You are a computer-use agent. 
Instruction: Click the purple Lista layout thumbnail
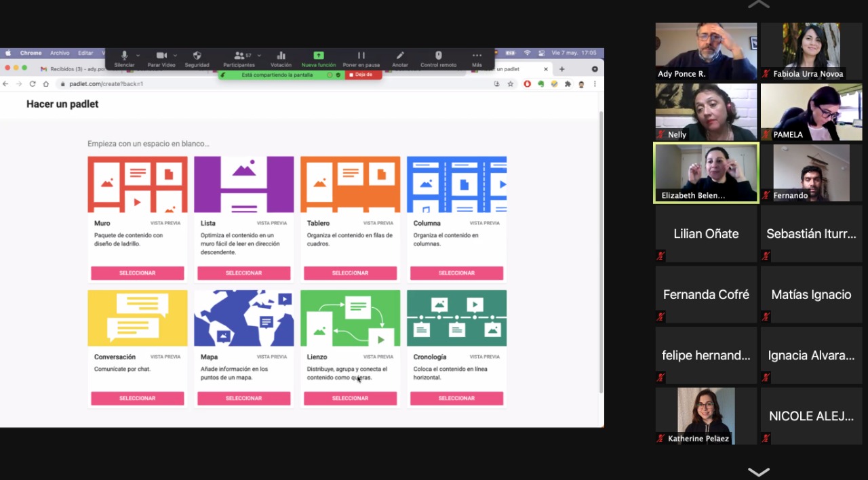[x=244, y=184]
